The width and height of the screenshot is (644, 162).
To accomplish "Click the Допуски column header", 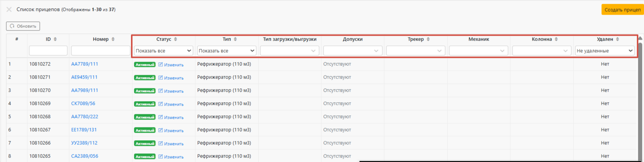I will pos(353,39).
